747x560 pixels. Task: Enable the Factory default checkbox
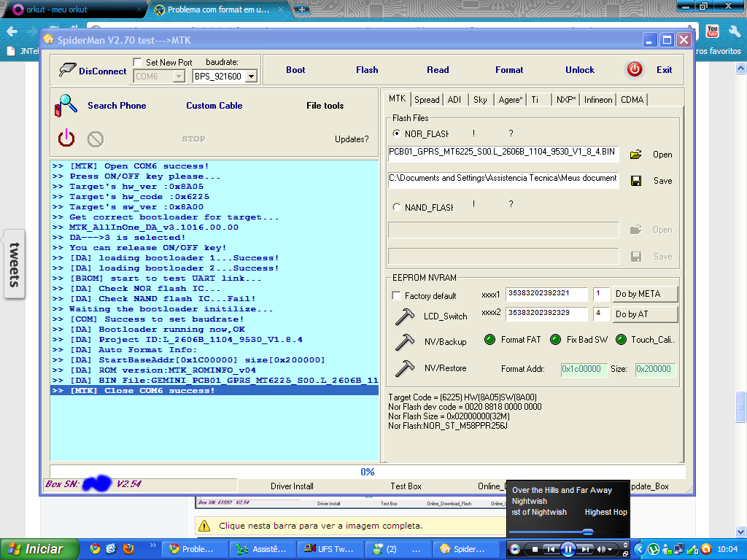(396, 296)
